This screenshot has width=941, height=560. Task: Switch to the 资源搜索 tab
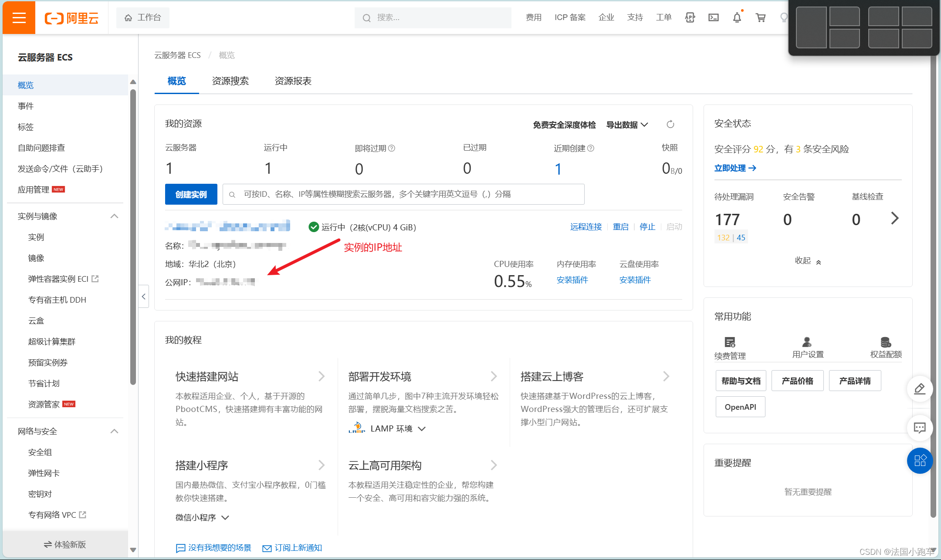pos(230,81)
